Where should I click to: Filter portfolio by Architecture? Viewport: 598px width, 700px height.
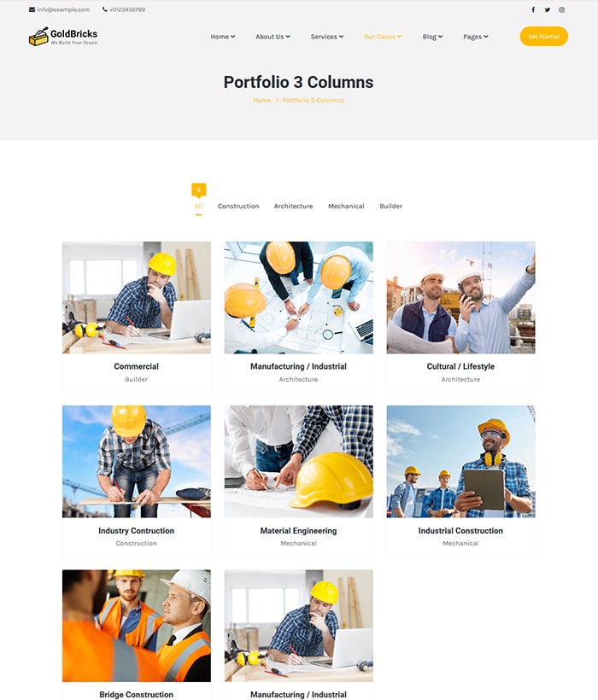[293, 207]
